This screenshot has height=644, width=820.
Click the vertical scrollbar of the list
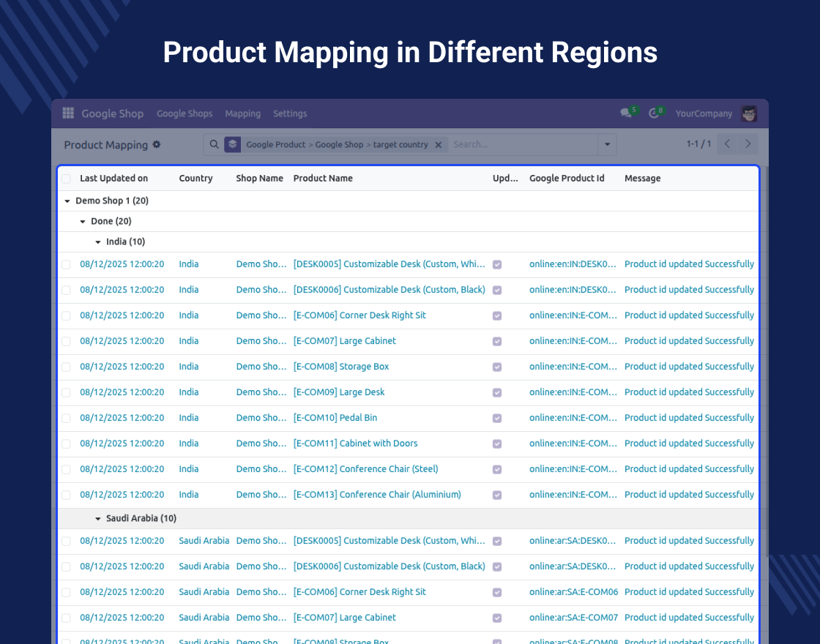(766, 361)
